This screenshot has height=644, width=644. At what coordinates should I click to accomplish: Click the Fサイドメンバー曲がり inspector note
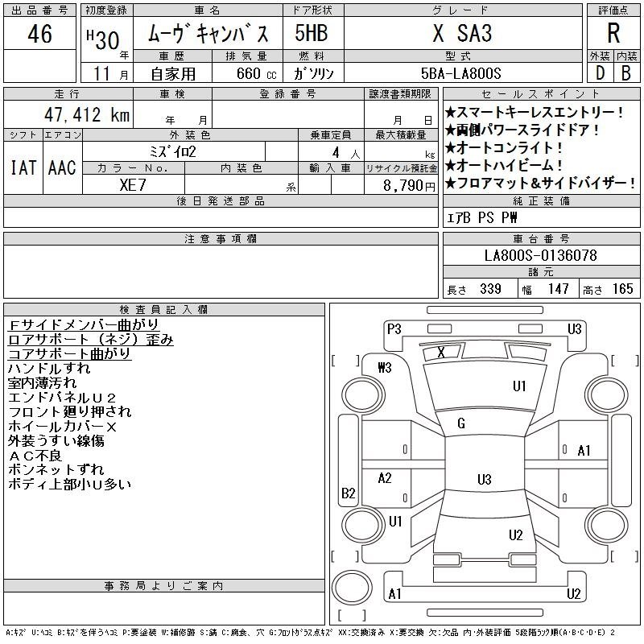pos(84,324)
